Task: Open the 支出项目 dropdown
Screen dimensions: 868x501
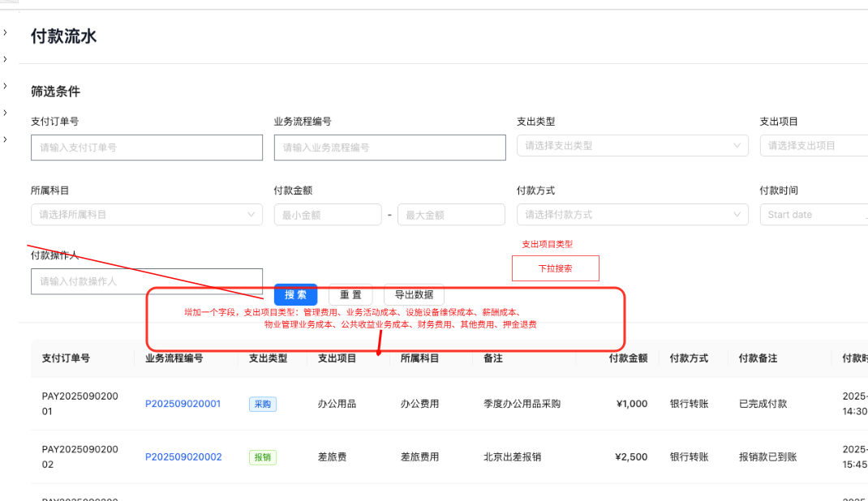Action: [819, 146]
